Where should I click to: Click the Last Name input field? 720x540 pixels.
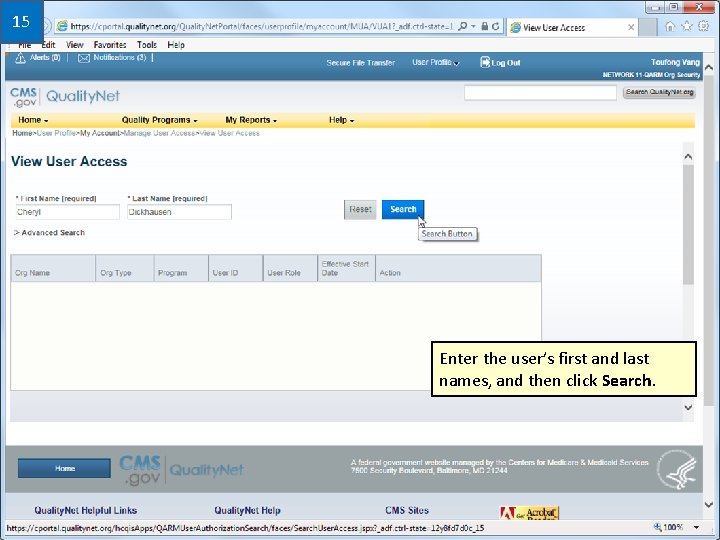(x=180, y=212)
